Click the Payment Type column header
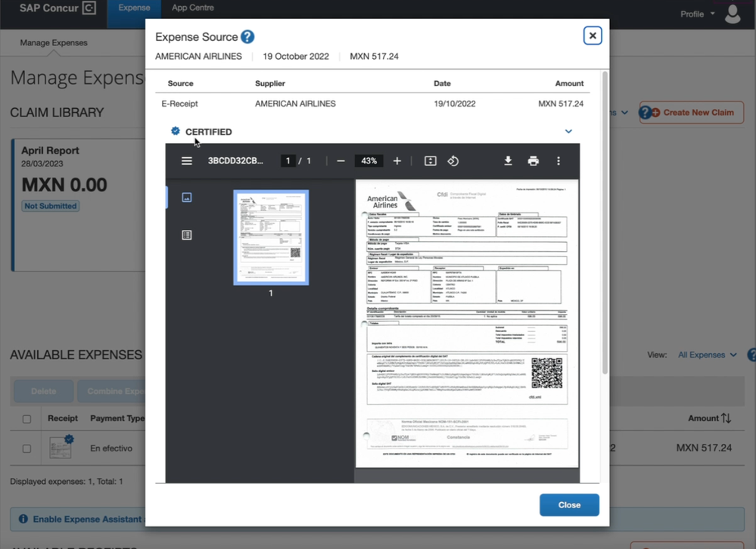Viewport: 756px width, 549px height. click(x=117, y=418)
